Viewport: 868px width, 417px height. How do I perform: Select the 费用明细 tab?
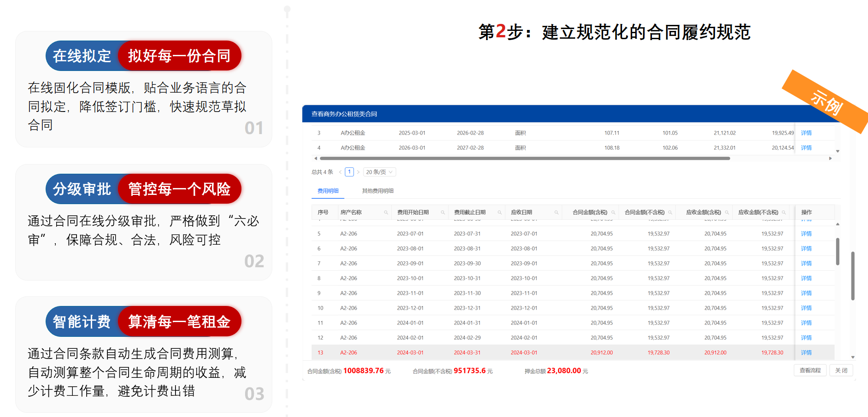(328, 191)
